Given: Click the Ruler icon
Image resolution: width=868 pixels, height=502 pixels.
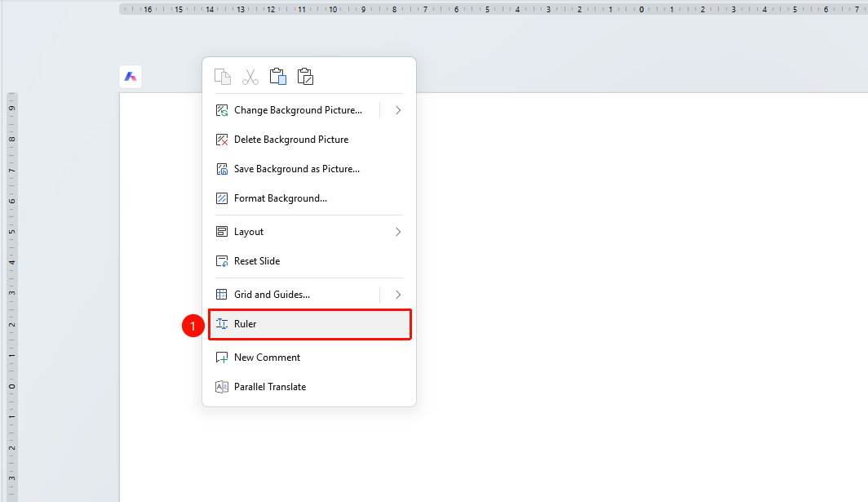Looking at the screenshot, I should [x=221, y=324].
